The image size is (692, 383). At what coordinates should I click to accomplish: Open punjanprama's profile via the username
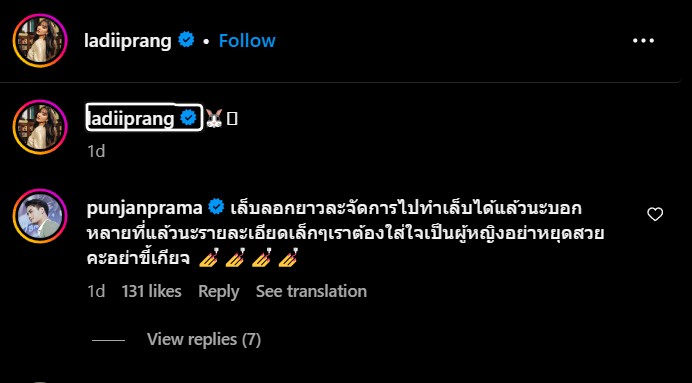tap(145, 208)
